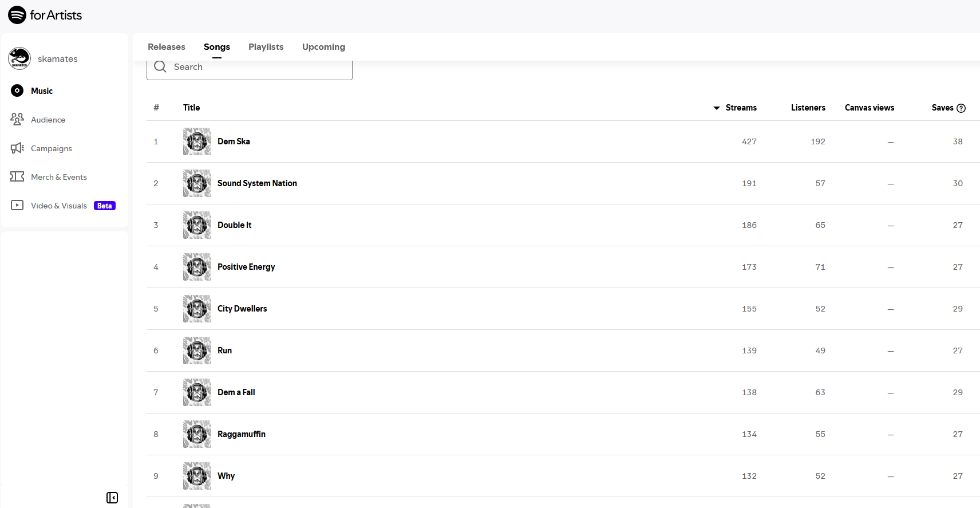Click the Positive Energy album thumbnail

tap(197, 267)
